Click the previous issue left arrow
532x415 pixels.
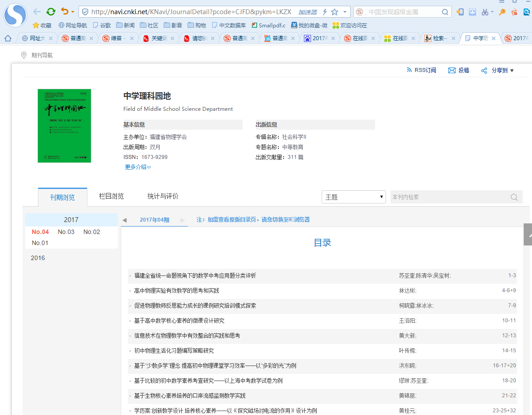[x=124, y=220]
